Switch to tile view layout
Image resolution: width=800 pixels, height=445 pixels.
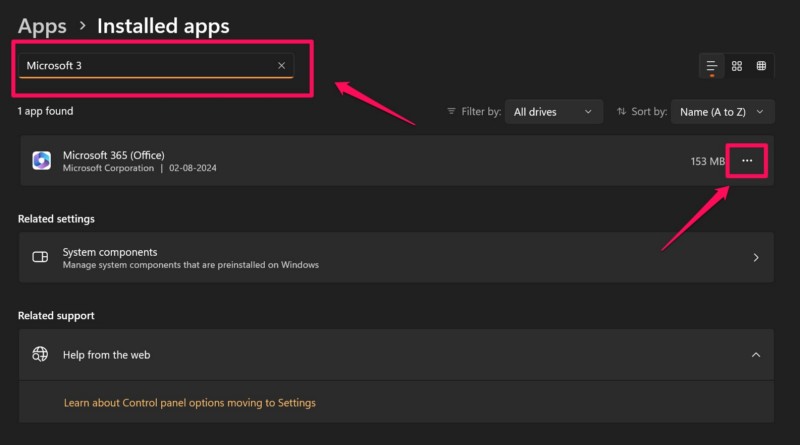click(761, 66)
